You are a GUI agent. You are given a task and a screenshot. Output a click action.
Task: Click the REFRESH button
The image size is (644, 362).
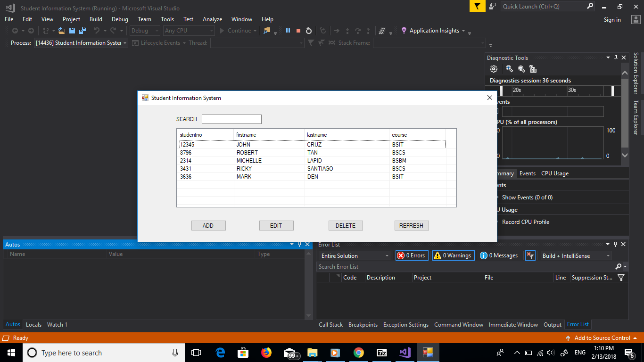[411, 225]
